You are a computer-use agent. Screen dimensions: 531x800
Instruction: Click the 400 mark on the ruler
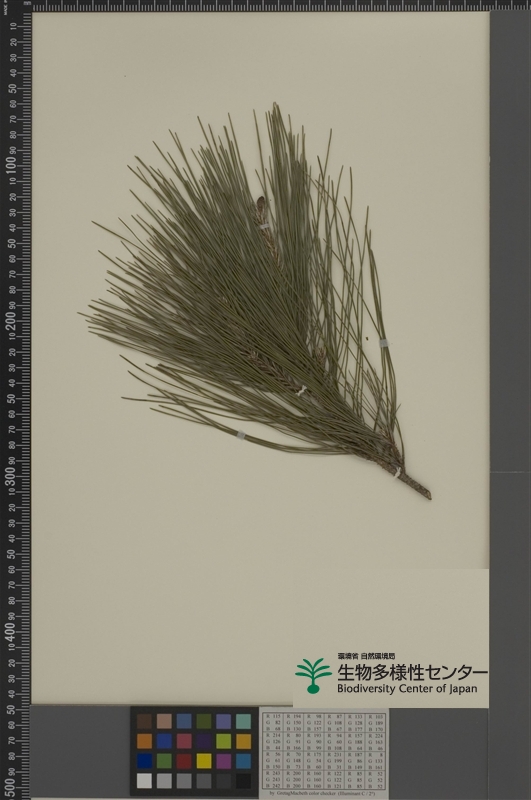pos(10,631)
